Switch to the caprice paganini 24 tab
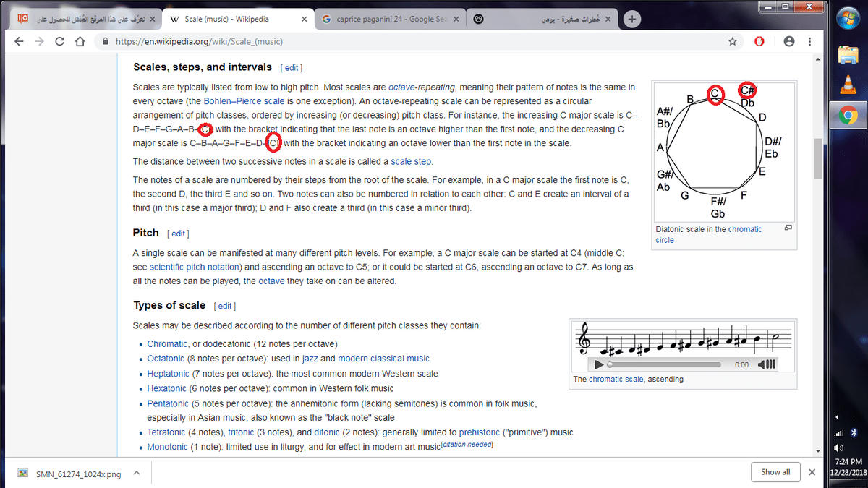 (389, 19)
